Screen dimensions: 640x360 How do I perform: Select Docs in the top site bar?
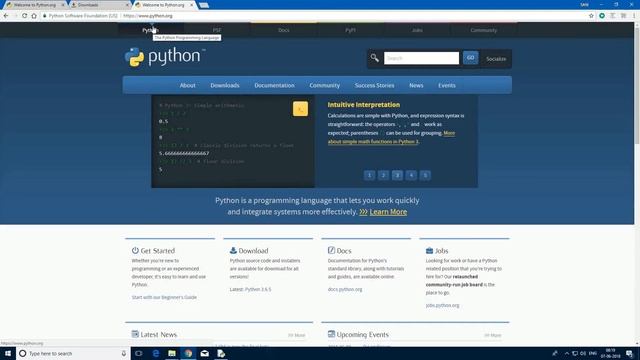[x=284, y=30]
